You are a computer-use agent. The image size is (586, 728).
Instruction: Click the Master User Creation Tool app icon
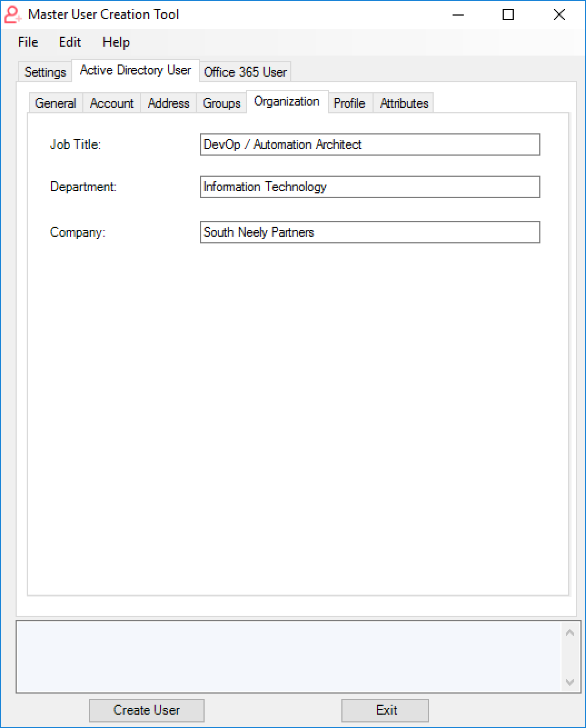pyautogui.click(x=13, y=14)
